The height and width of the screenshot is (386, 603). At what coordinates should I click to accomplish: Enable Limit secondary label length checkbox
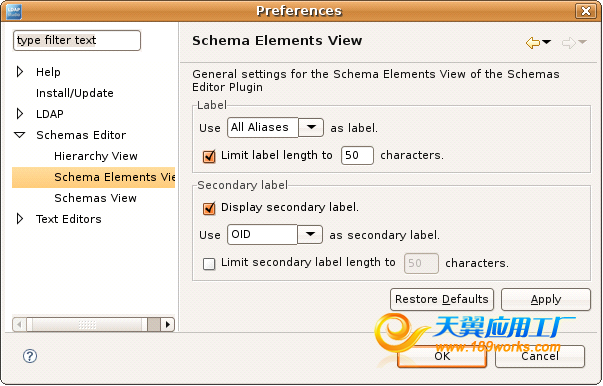pos(209,264)
